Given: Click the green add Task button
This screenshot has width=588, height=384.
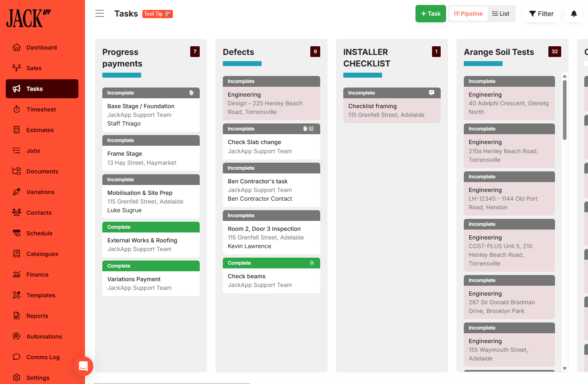Looking at the screenshot, I should coord(430,14).
